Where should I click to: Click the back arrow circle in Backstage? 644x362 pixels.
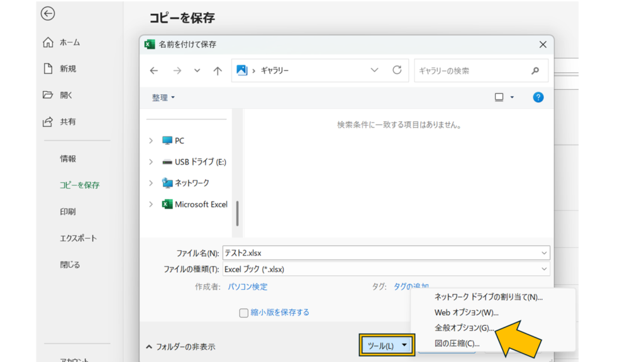pos(48,14)
